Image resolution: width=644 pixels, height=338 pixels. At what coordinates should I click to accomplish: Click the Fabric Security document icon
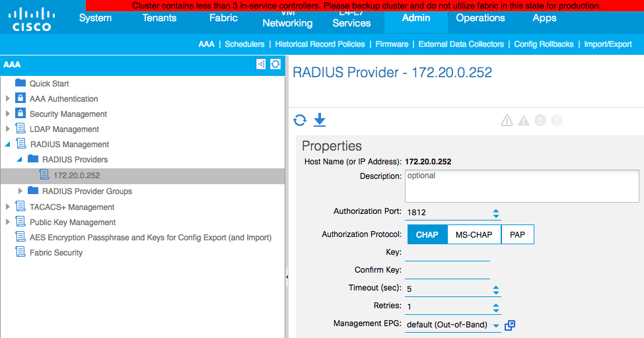pyautogui.click(x=20, y=252)
